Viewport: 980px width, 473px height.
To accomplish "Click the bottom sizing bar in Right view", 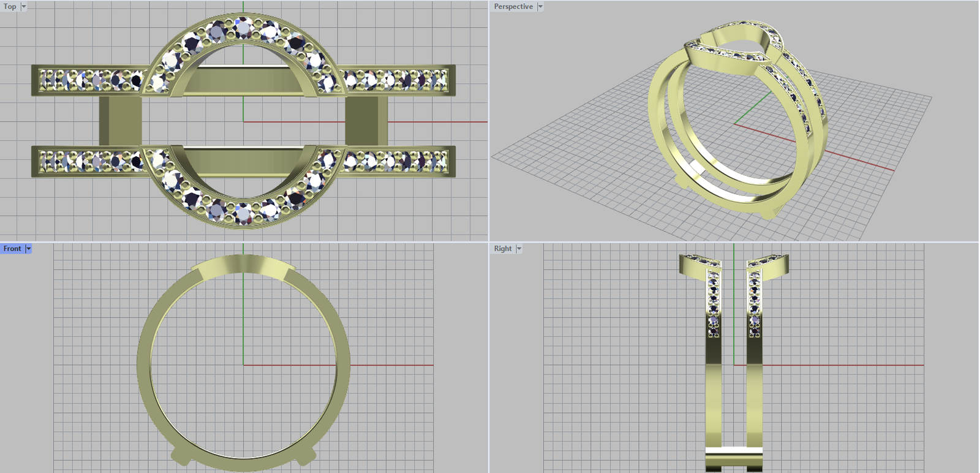I will pyautogui.click(x=734, y=456).
